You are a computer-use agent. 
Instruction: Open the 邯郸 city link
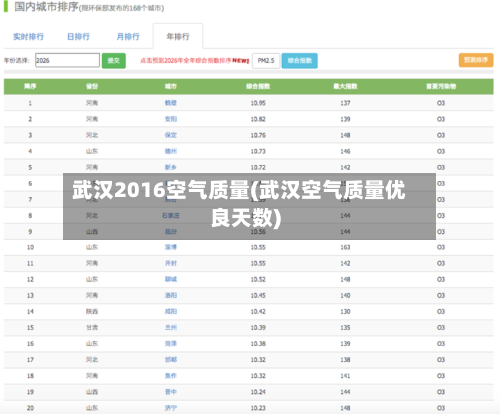click(171, 360)
